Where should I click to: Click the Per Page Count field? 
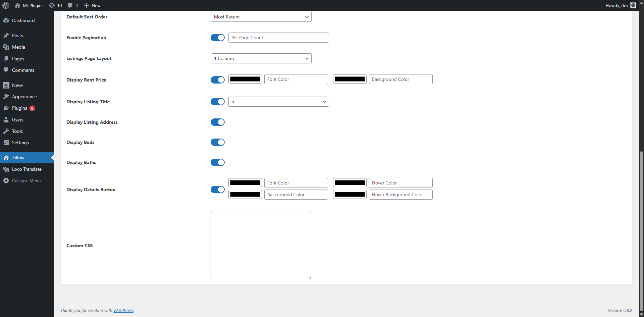tap(279, 38)
